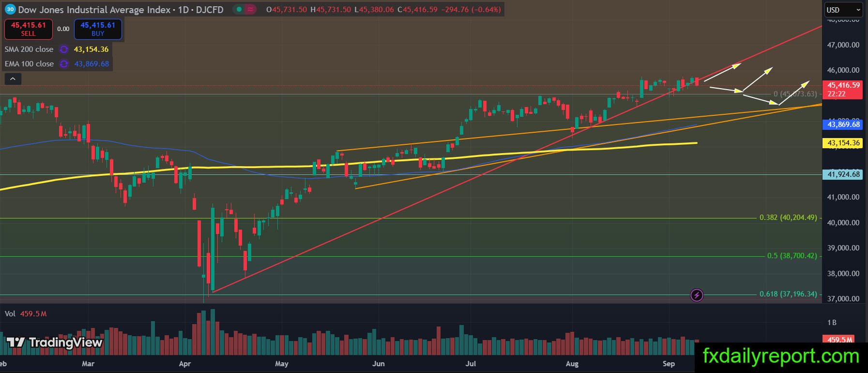Click the May label on the time axis
Image resolution: width=868 pixels, height=373 pixels.
click(x=281, y=364)
